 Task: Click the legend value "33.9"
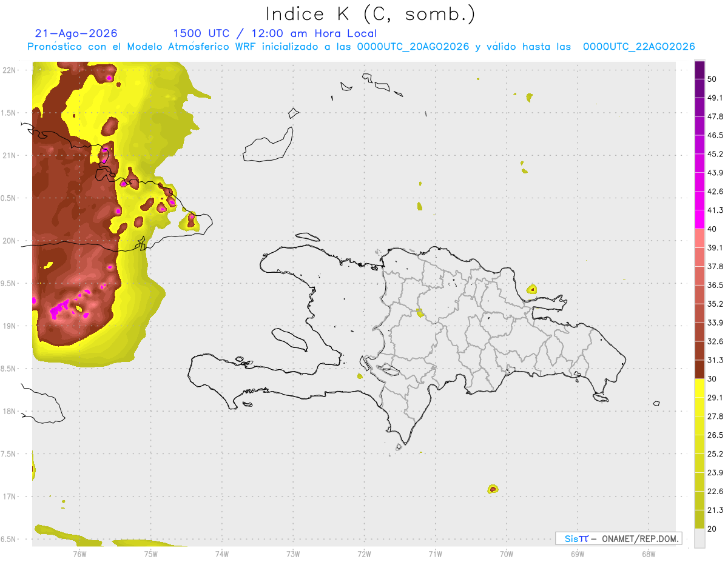[715, 323]
